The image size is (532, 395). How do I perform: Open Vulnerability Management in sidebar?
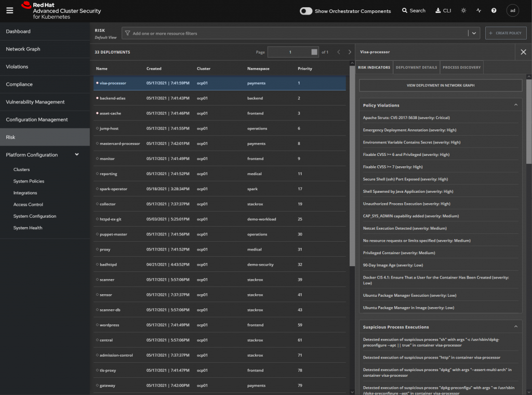click(x=45, y=102)
